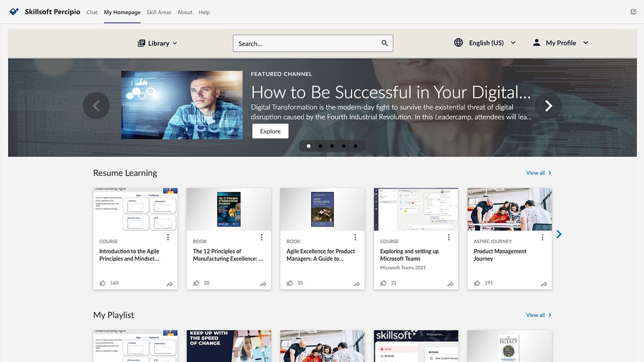Select the first carousel dot indicator
This screenshot has height=362, width=644.
pyautogui.click(x=309, y=146)
